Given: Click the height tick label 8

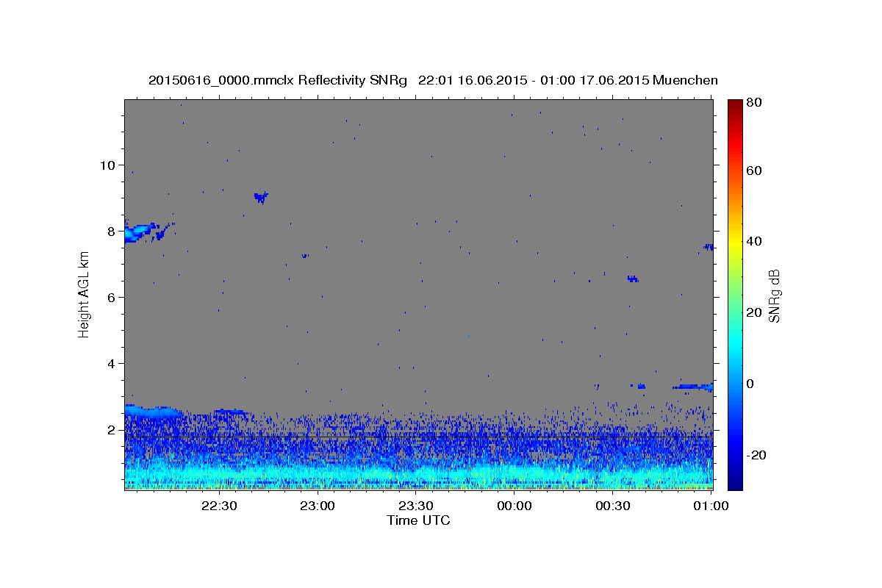Looking at the screenshot, I should click(x=112, y=231).
